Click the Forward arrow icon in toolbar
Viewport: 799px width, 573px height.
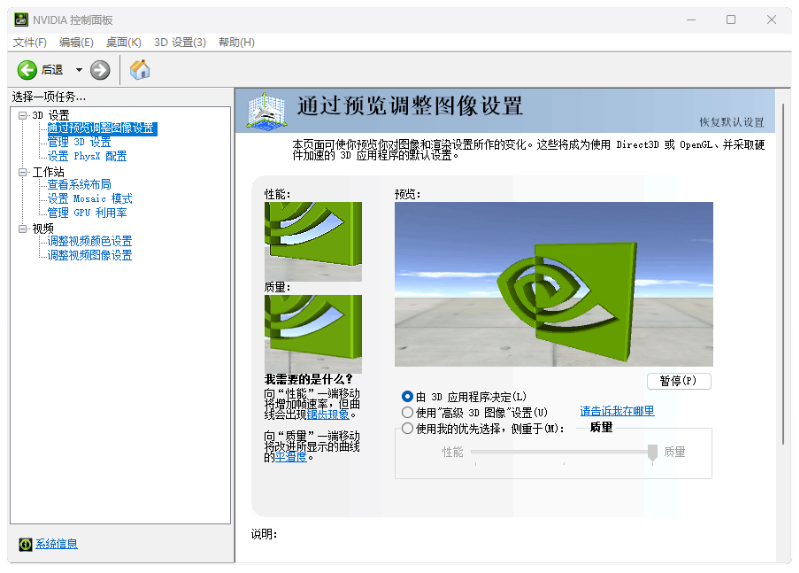(100, 70)
